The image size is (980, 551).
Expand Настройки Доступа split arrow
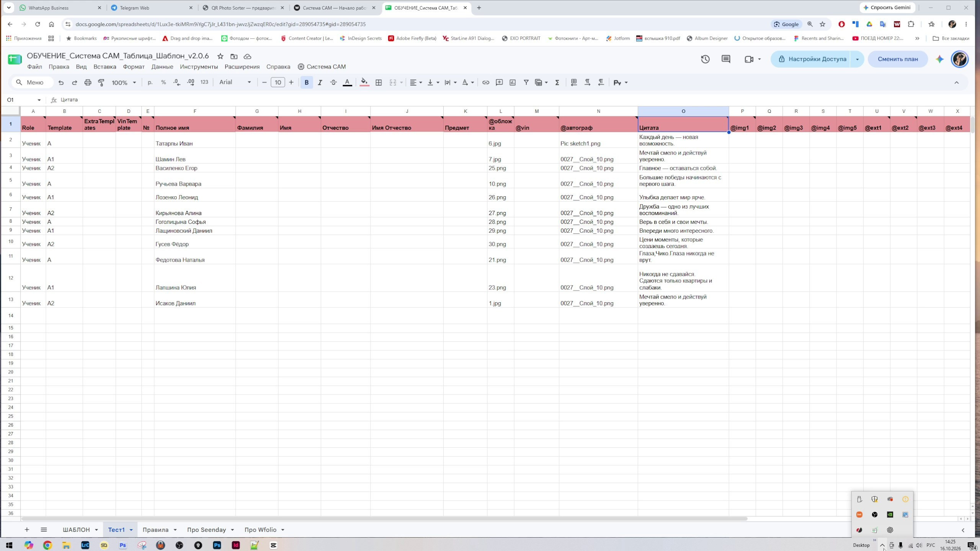[x=857, y=59]
